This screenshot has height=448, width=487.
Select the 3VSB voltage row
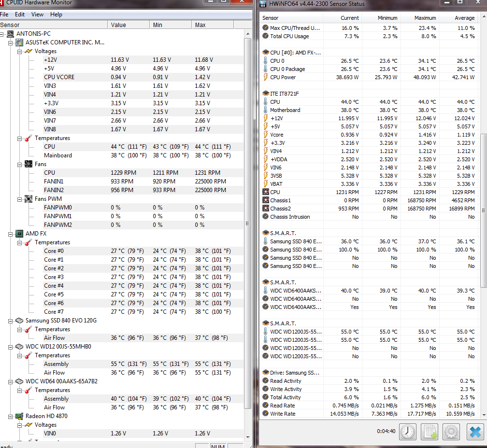pyautogui.click(x=370, y=176)
